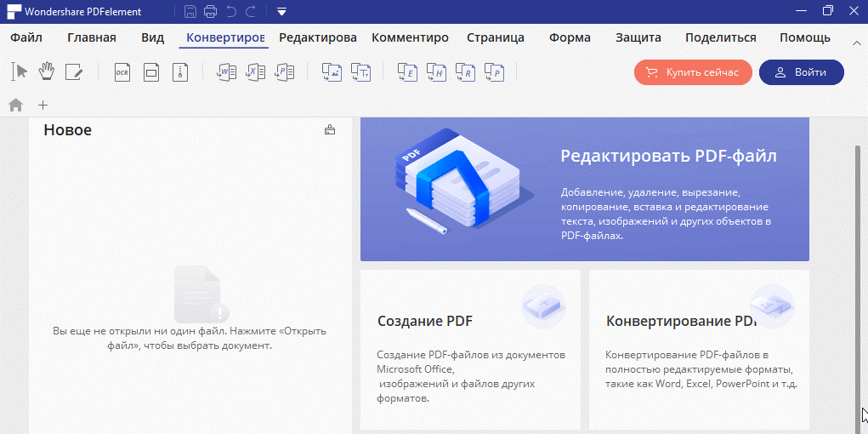Screen dimensions: 868x434
Task: Convert PDF to HTML (H icon)
Action: point(437,72)
